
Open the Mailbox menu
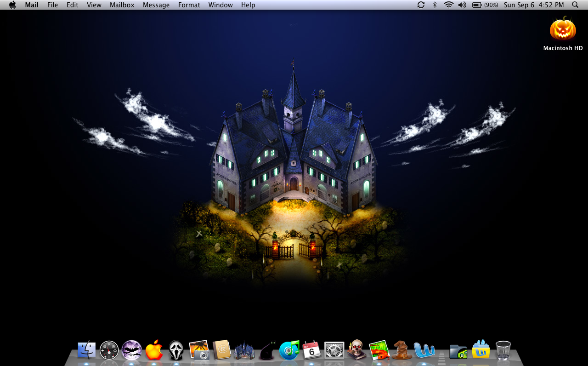(122, 5)
